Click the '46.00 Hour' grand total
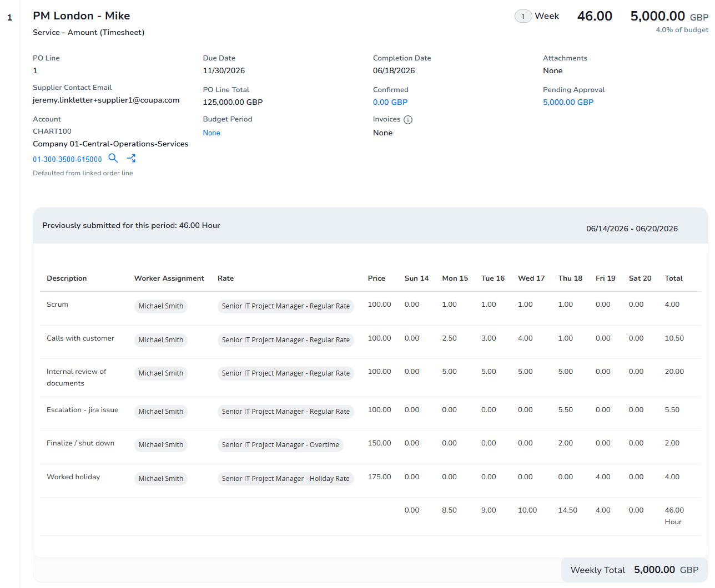 [x=674, y=516]
